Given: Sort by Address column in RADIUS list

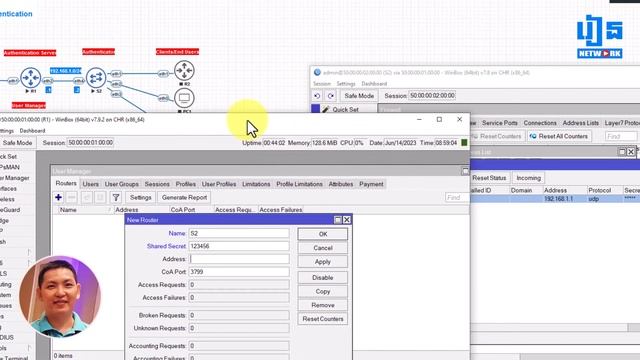Looking at the screenshot, I should (564, 191).
